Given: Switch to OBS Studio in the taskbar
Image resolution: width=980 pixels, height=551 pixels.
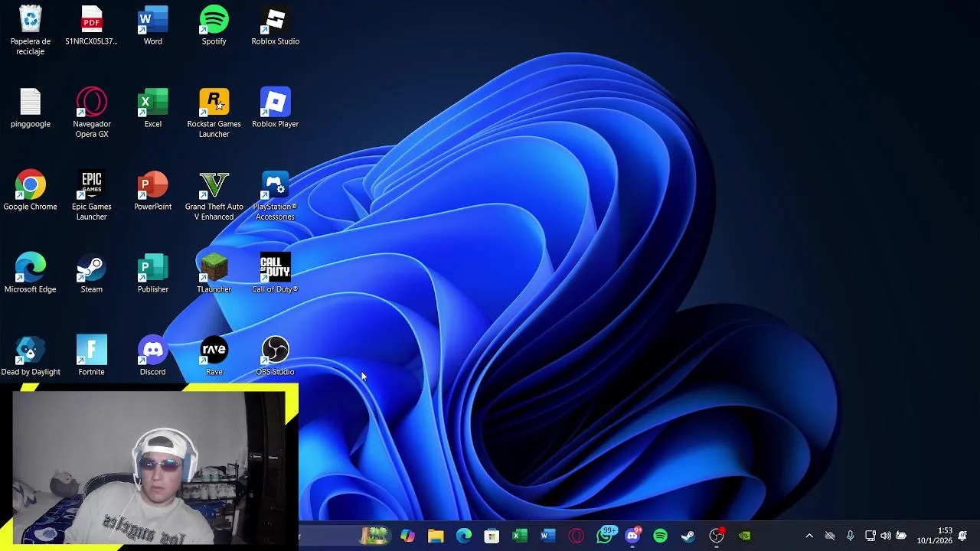Looking at the screenshot, I should 717,536.
